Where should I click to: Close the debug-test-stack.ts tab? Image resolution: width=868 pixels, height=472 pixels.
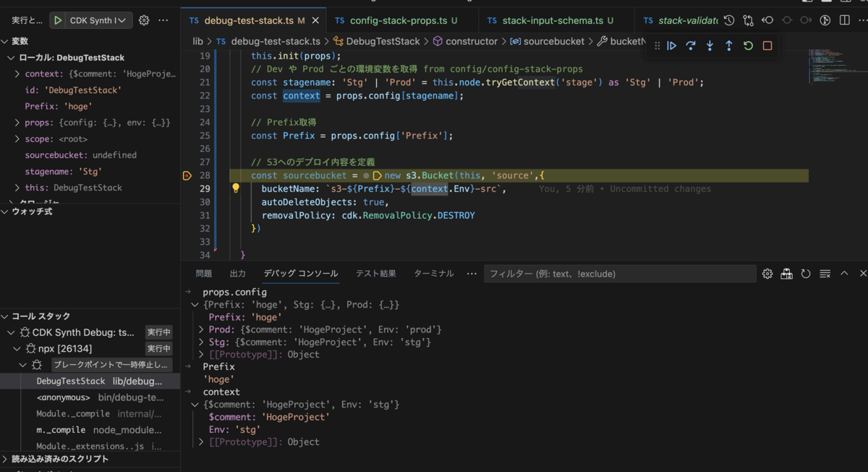click(315, 21)
